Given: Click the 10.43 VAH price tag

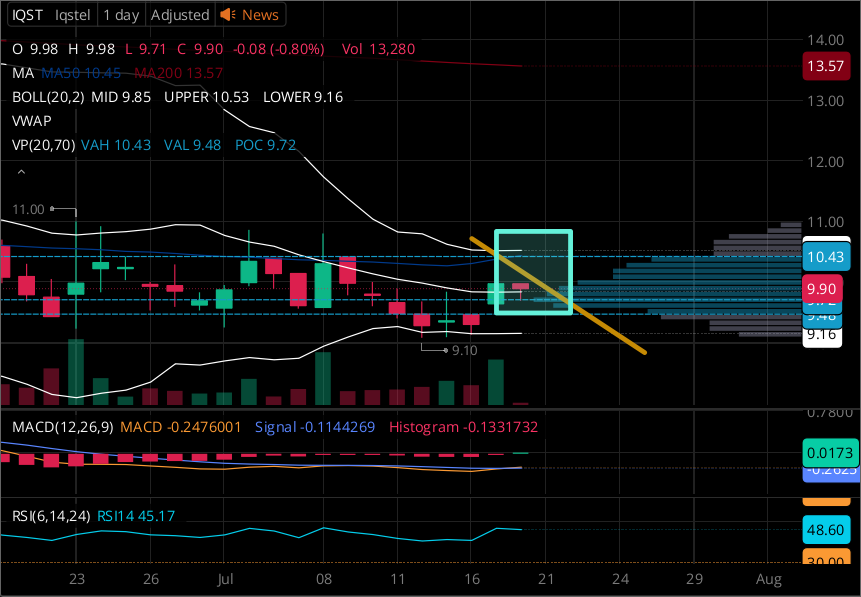Looking at the screenshot, I should coord(826,256).
